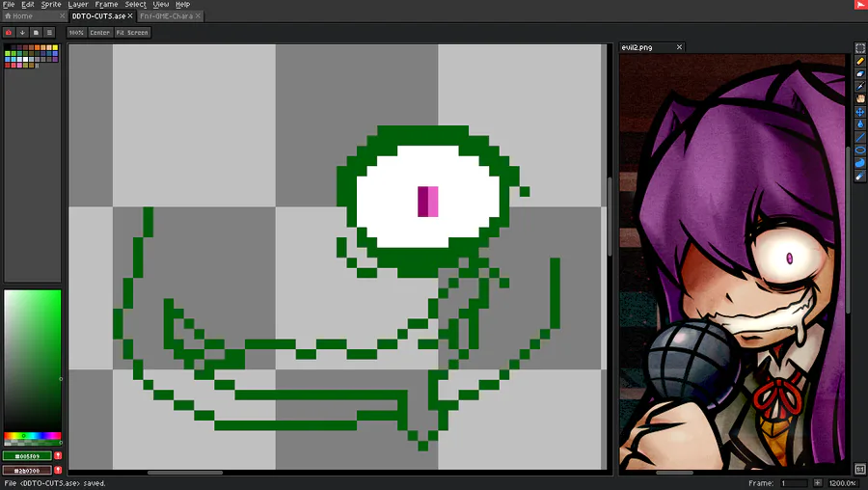The height and width of the screenshot is (490, 868).
Task: Click the plus button next to frame field
Action: (x=818, y=483)
